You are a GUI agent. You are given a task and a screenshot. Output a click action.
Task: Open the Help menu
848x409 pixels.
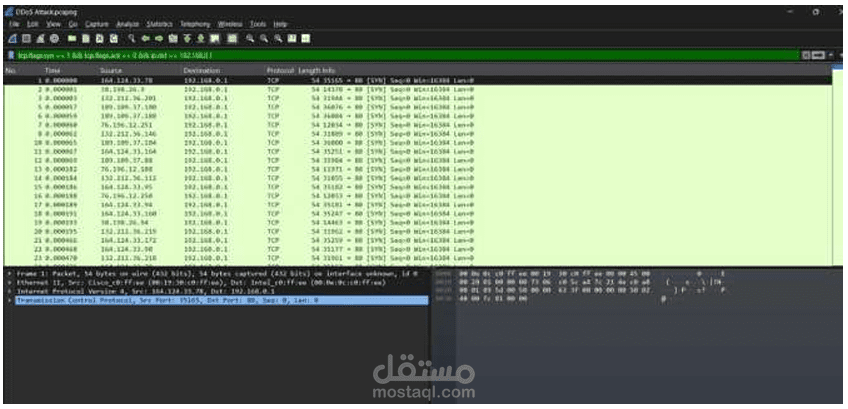[x=280, y=24]
